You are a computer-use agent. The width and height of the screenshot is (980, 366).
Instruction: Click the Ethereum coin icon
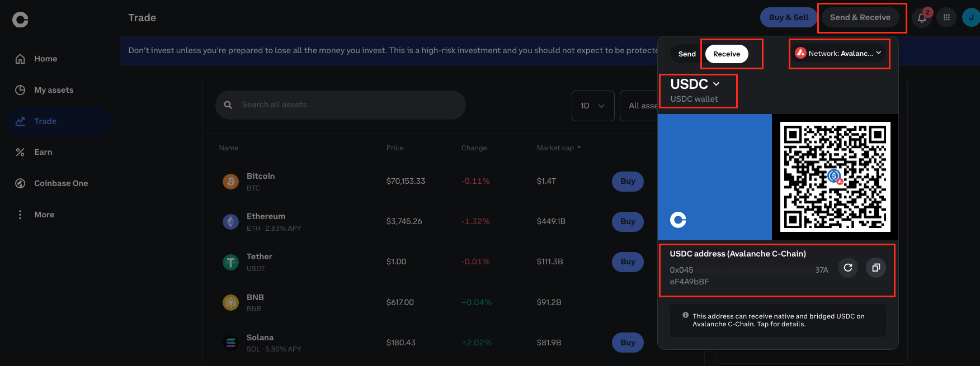[231, 222]
